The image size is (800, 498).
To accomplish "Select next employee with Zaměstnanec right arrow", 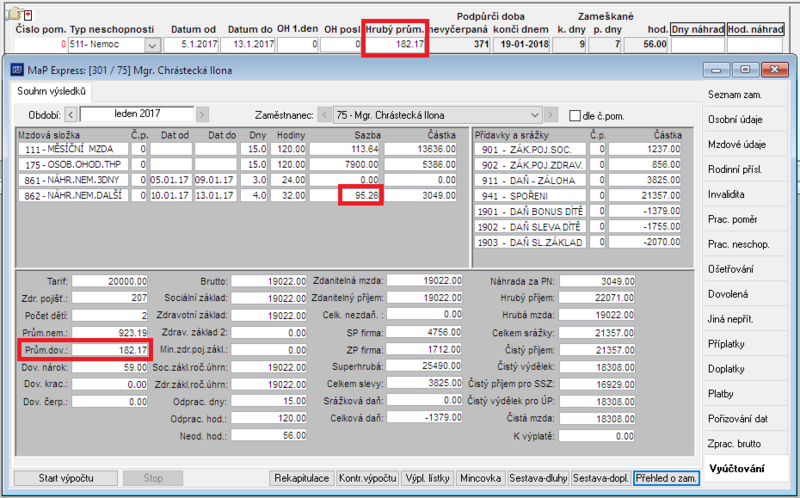I will [551, 115].
